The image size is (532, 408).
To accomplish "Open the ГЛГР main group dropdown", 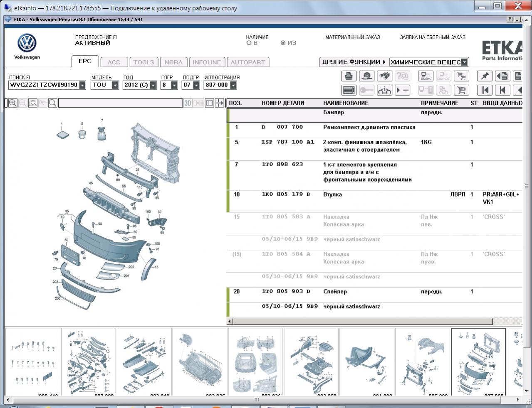I will coord(174,85).
